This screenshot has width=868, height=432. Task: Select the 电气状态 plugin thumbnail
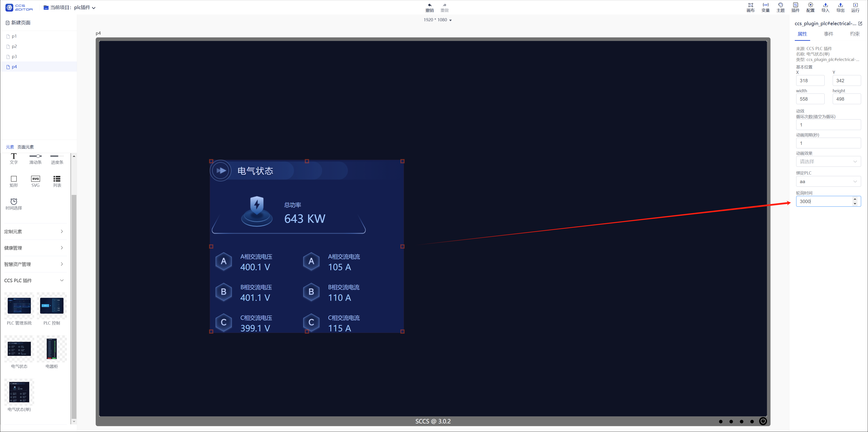pos(19,349)
